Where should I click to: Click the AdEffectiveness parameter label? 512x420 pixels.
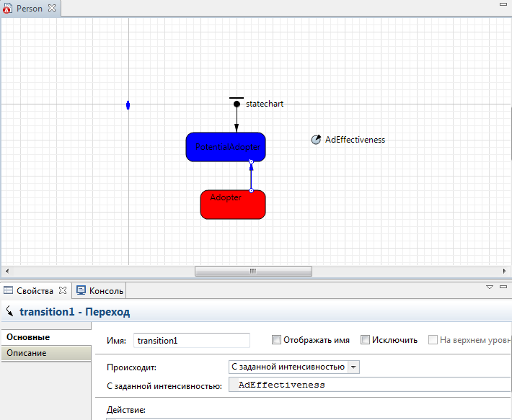coord(355,140)
